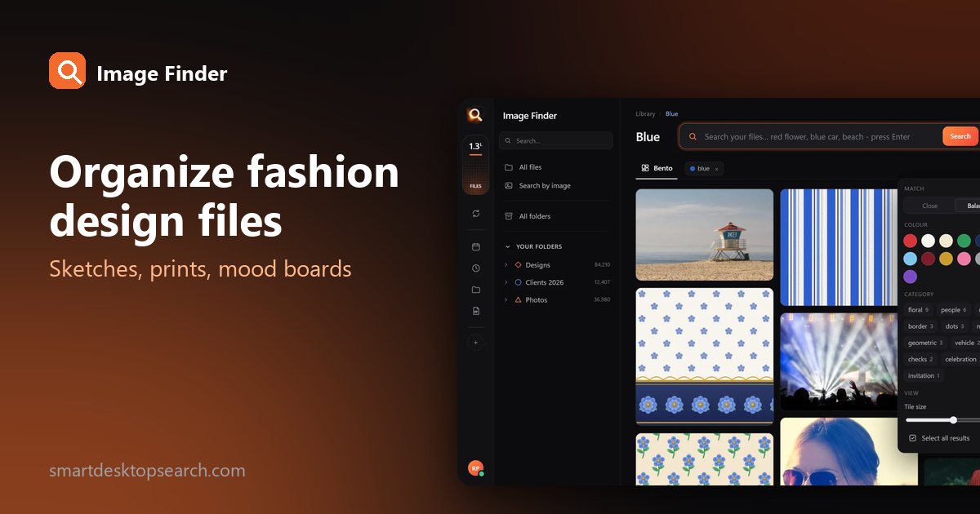This screenshot has width=980, height=514.
Task: Pick the green colour swatch
Action: point(964,241)
